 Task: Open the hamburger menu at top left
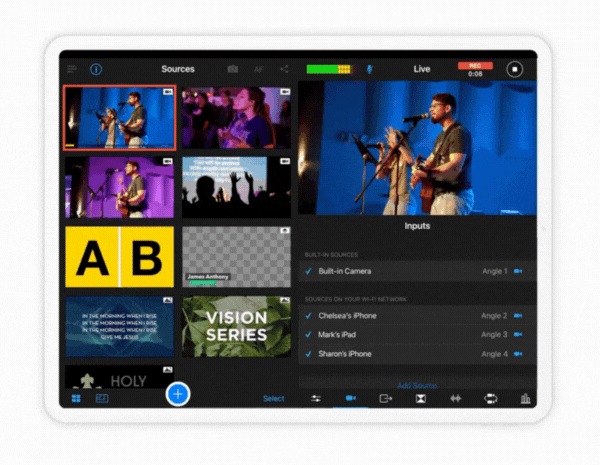(x=72, y=69)
